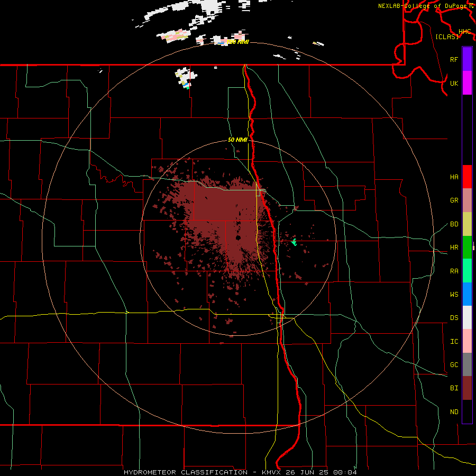Select the GR graupel color swatch

pos(467,200)
